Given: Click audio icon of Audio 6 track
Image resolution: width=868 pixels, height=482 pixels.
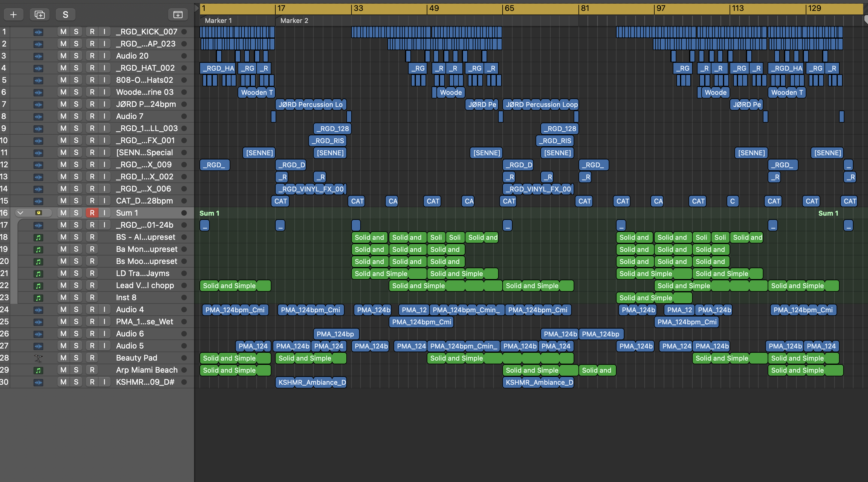Looking at the screenshot, I should (38, 334).
